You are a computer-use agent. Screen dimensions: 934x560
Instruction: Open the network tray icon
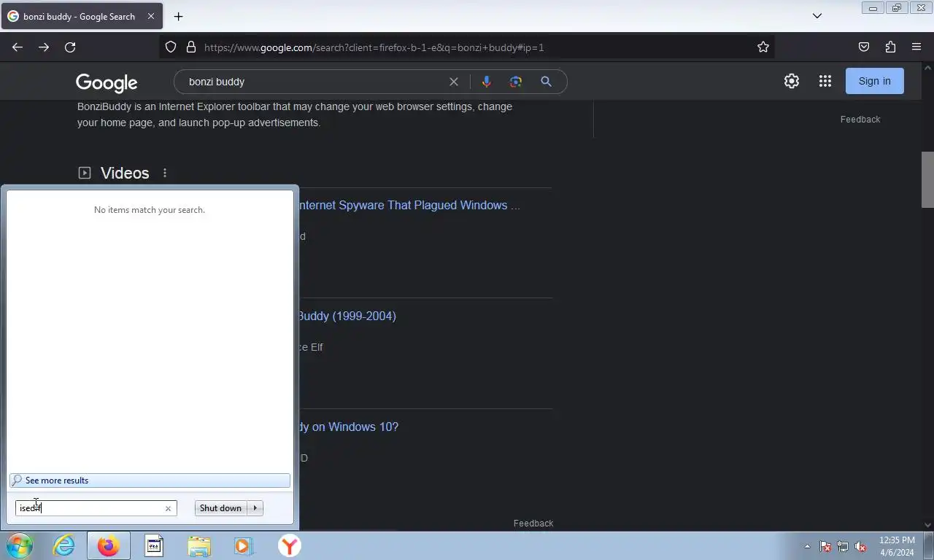(x=843, y=546)
